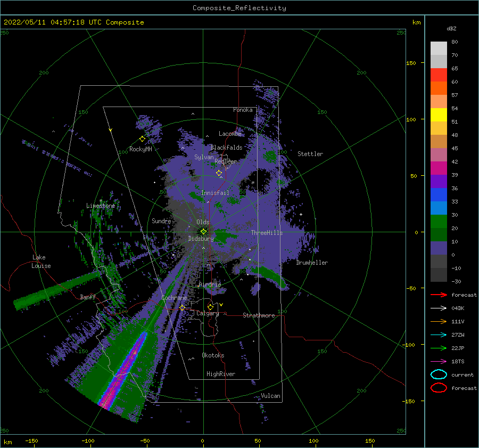Click the dBZ legend heading

[451, 28]
